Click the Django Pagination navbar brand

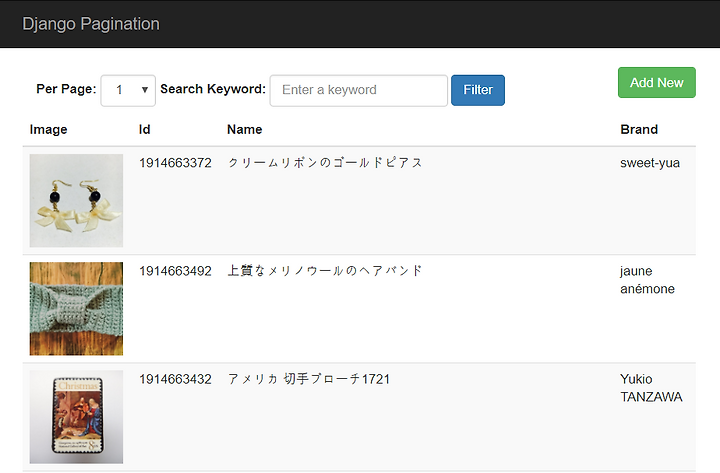91,24
